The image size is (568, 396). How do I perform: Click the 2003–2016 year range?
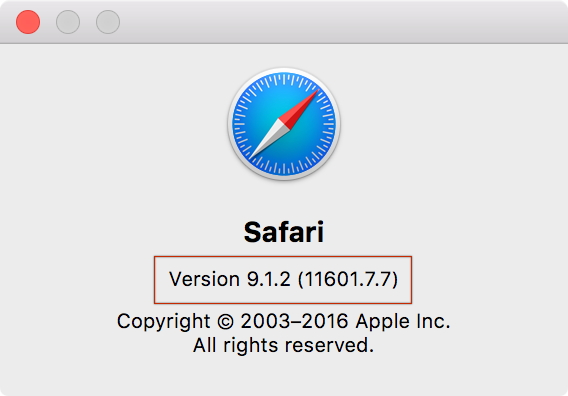294,321
